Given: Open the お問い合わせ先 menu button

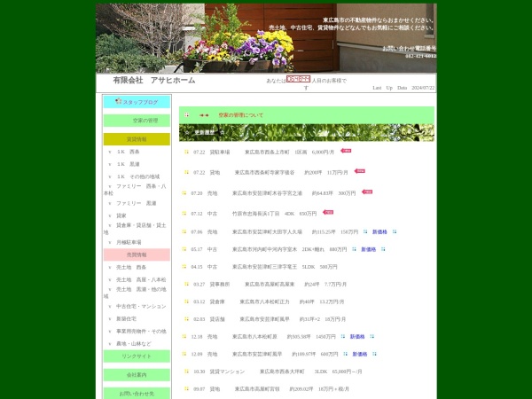Looking at the screenshot, I should 137,393.
